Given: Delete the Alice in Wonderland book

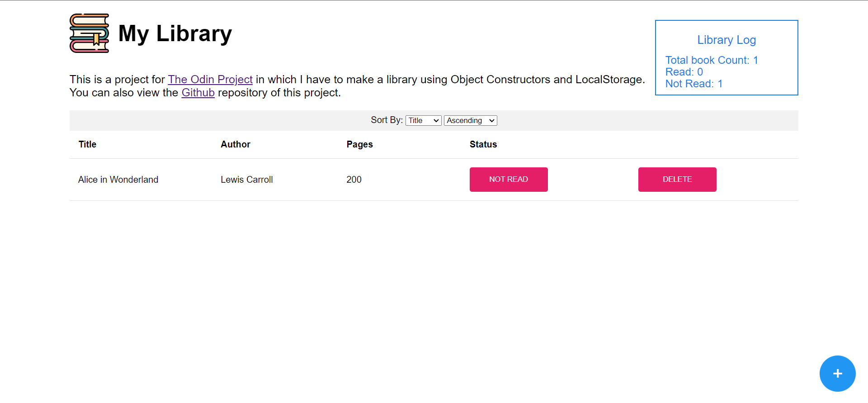Looking at the screenshot, I should tap(677, 179).
